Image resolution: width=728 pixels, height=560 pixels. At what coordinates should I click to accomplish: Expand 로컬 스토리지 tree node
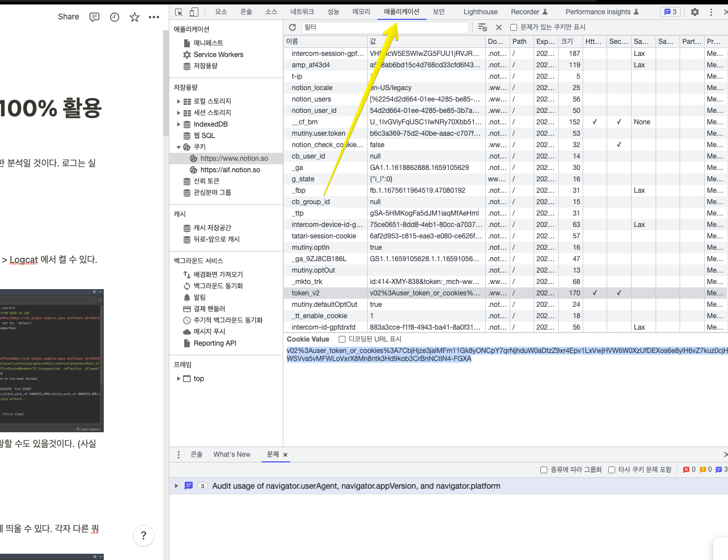pos(178,102)
